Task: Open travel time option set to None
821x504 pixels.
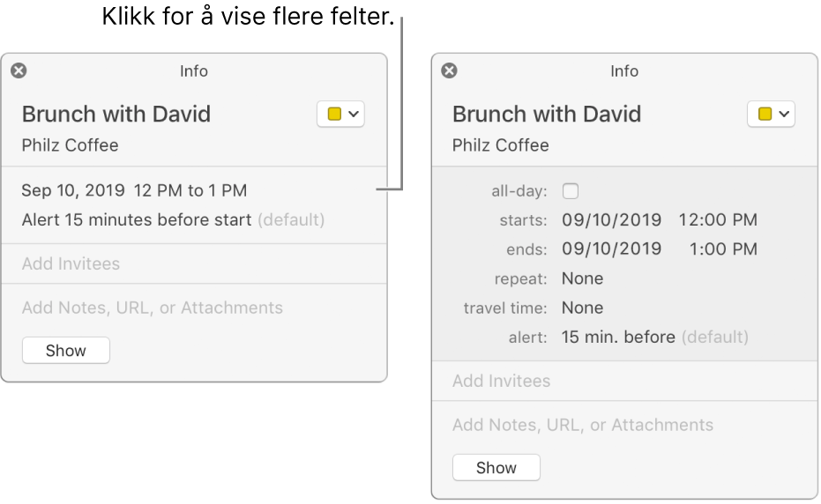Action: pos(582,308)
